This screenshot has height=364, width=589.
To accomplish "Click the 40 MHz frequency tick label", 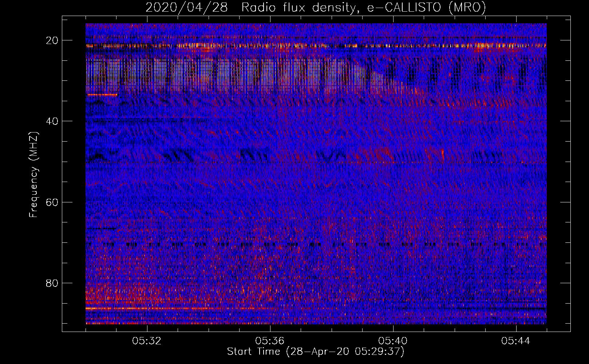I will [52, 121].
